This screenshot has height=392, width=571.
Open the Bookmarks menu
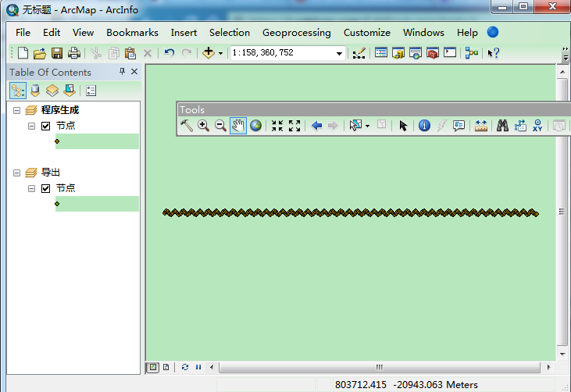point(132,33)
